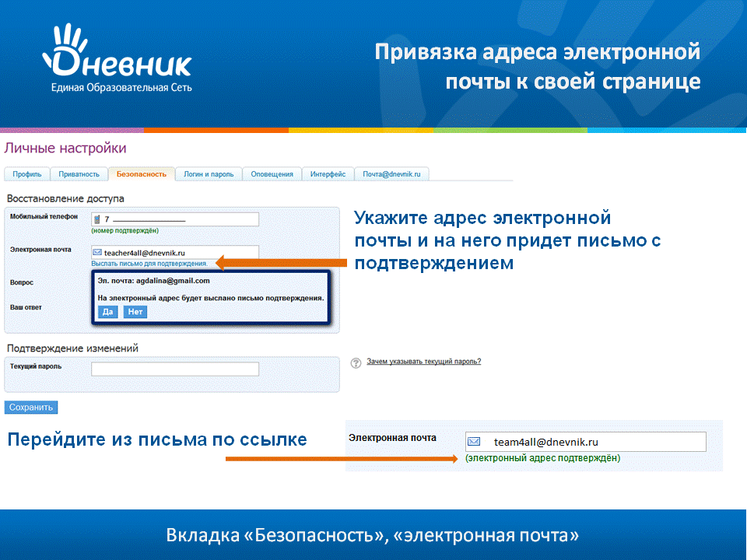Image resolution: width=747 pixels, height=560 pixels.
Task: Click the Сохранить button
Action: pos(31,407)
